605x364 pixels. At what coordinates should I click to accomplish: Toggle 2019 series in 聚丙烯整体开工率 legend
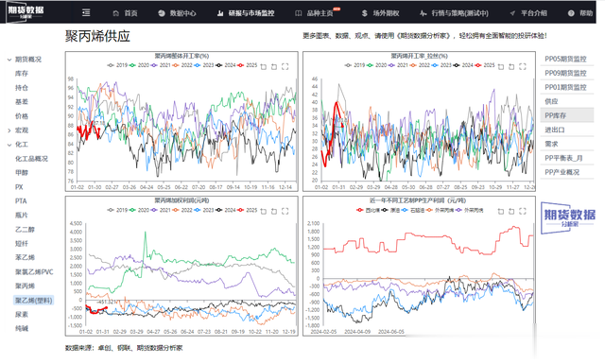tap(117, 65)
